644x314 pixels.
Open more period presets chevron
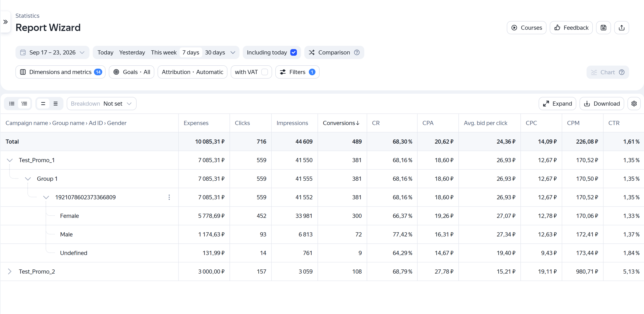click(233, 52)
